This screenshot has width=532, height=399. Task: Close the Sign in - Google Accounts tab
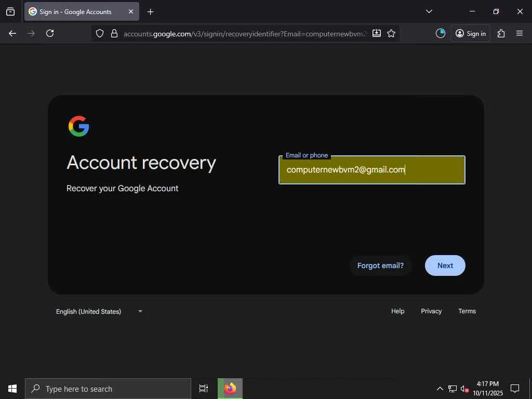coord(130,11)
